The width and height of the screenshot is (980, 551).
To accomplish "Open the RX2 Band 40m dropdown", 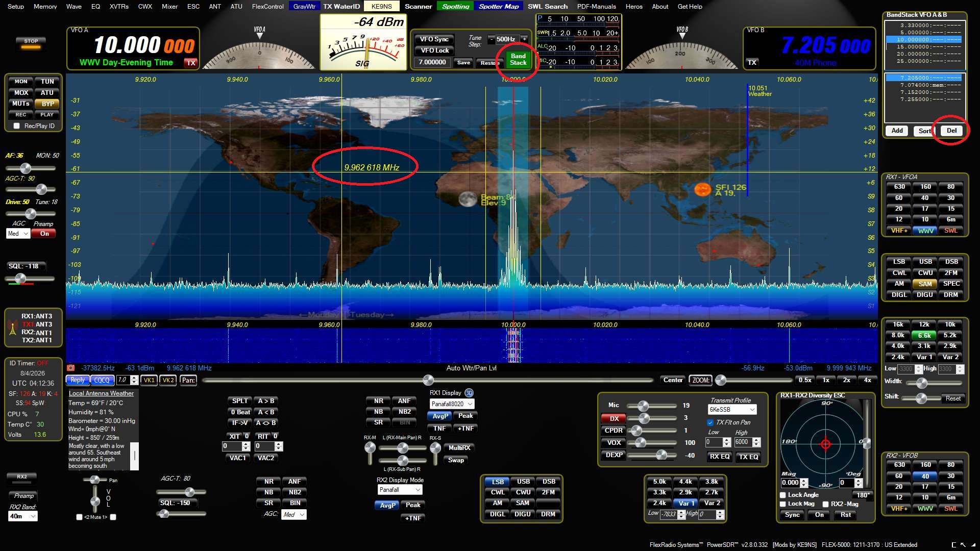I will coord(23,516).
